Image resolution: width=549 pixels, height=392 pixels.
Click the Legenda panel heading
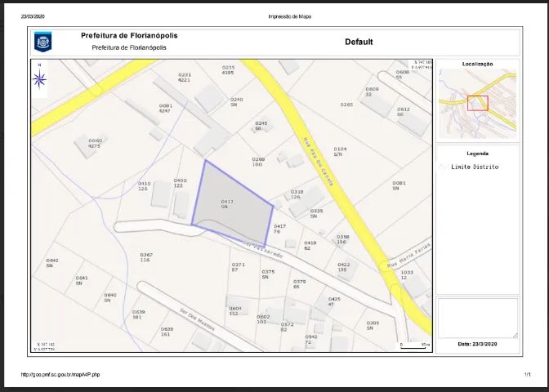(x=477, y=153)
